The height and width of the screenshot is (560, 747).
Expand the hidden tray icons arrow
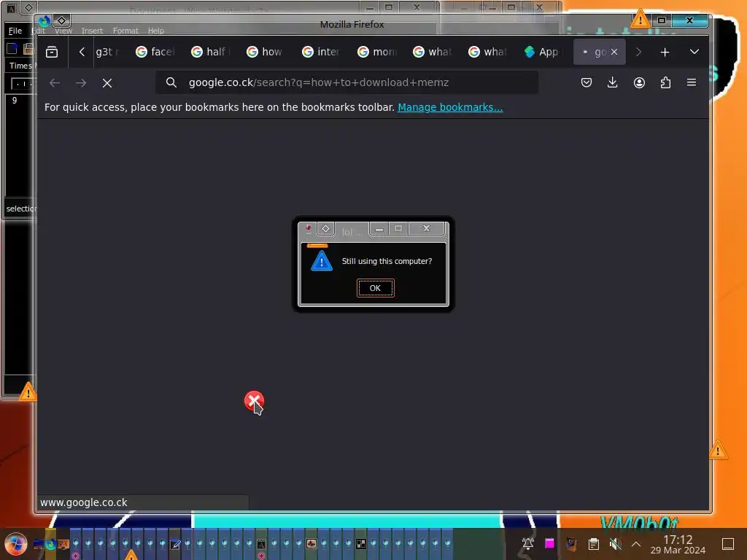(636, 543)
